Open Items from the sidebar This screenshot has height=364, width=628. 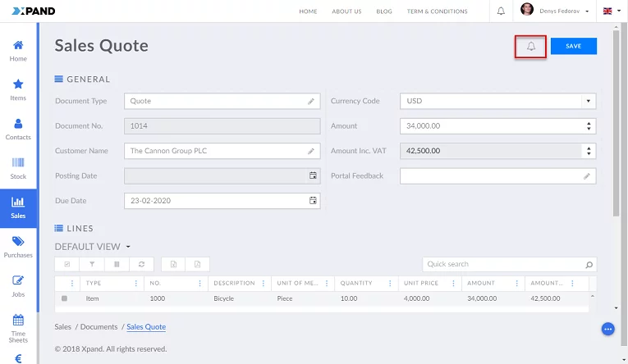tap(18, 89)
